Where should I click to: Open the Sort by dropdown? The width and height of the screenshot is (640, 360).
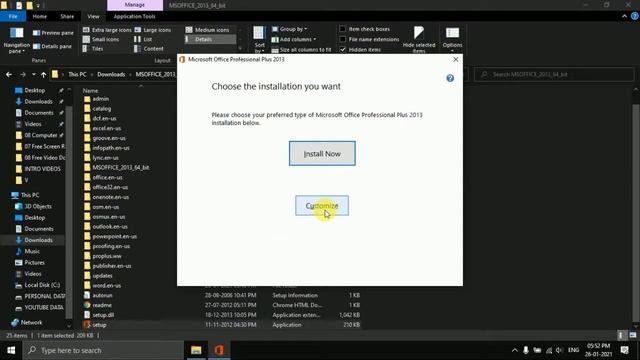click(x=259, y=40)
